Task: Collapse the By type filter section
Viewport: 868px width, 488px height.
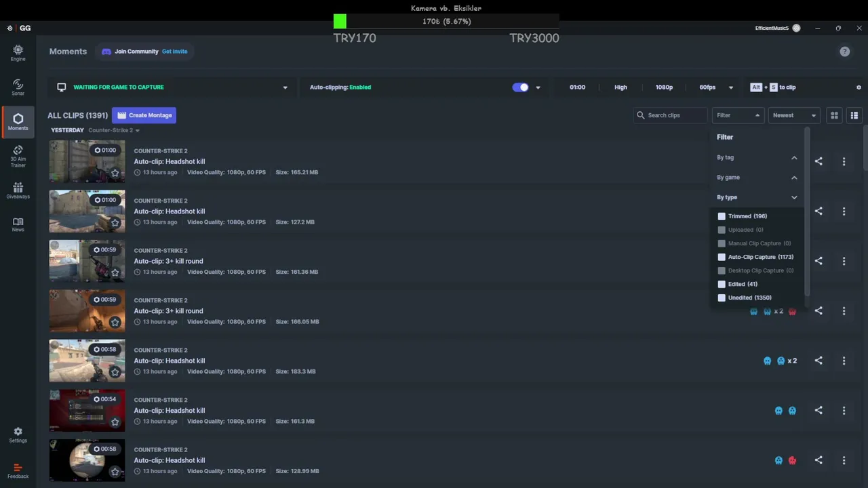Action: click(757, 197)
